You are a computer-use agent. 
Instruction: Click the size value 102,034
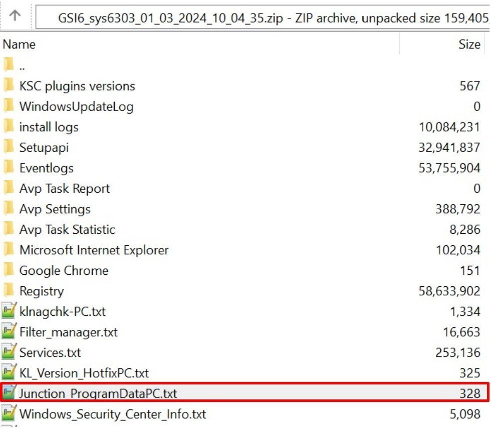(458, 250)
